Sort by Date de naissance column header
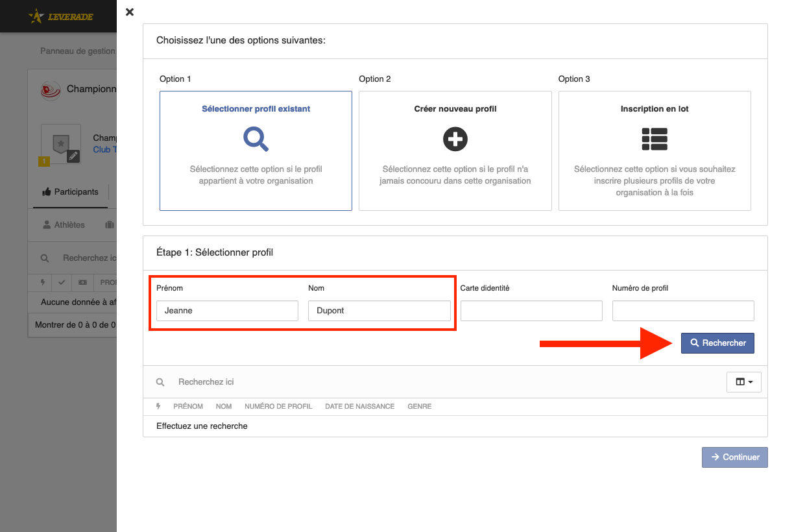Screen dimensions: 794x532 (x=360, y=406)
